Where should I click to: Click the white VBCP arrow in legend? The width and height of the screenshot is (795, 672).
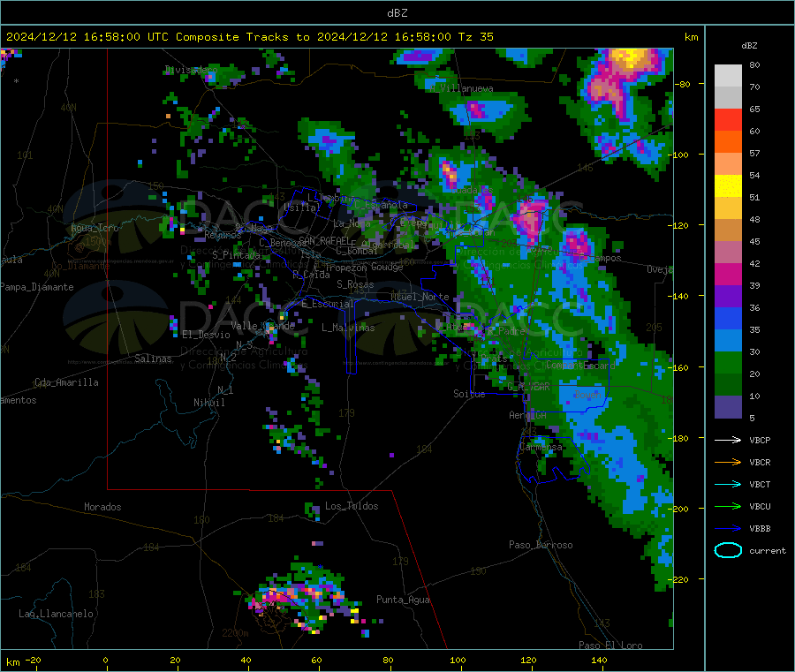click(728, 440)
